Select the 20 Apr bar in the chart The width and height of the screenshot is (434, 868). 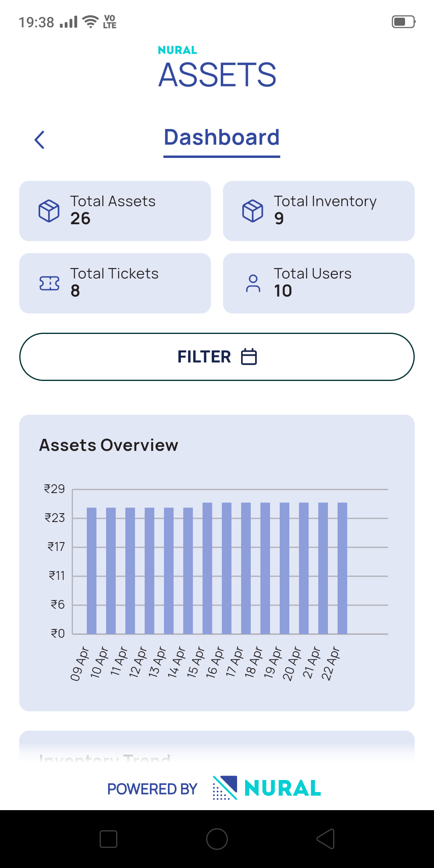point(304,568)
